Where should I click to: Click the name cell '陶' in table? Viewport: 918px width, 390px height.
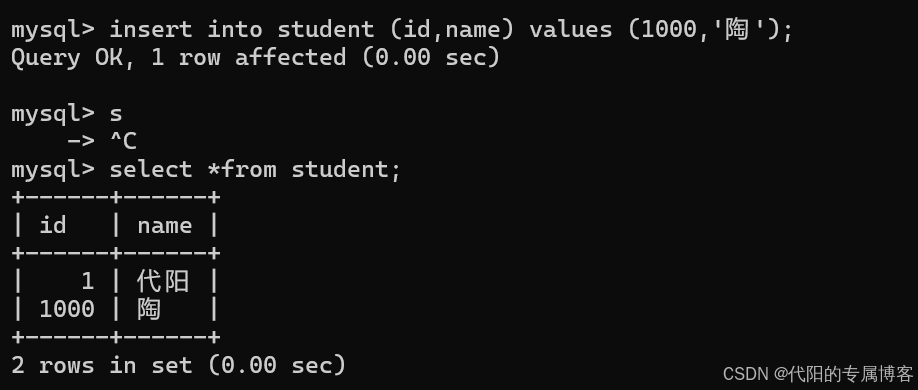(149, 309)
